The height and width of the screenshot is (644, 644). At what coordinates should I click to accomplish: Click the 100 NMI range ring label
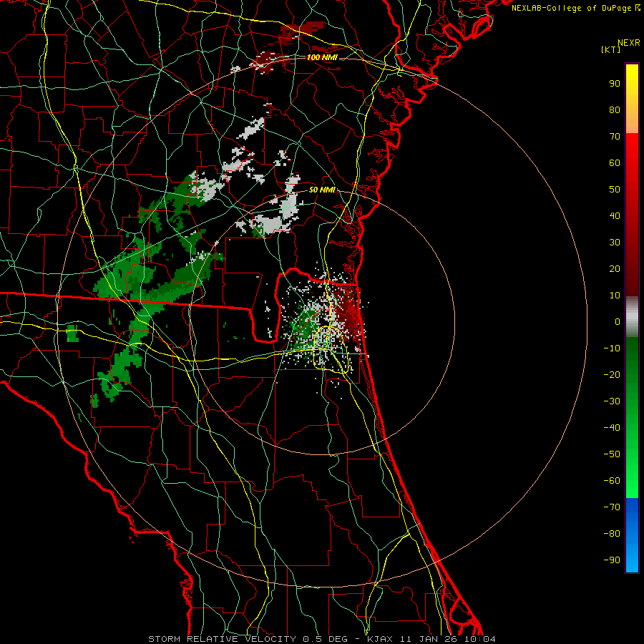point(322,57)
